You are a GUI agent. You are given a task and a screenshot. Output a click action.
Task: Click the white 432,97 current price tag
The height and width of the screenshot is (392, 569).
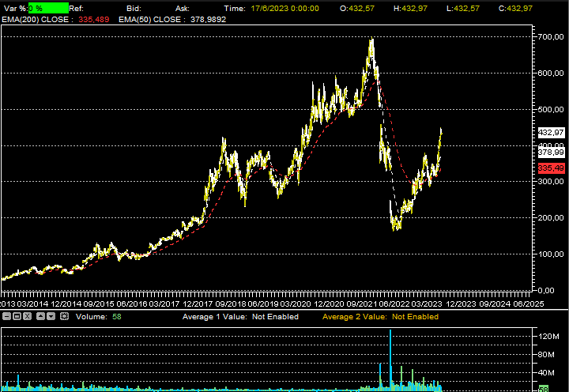coord(551,132)
